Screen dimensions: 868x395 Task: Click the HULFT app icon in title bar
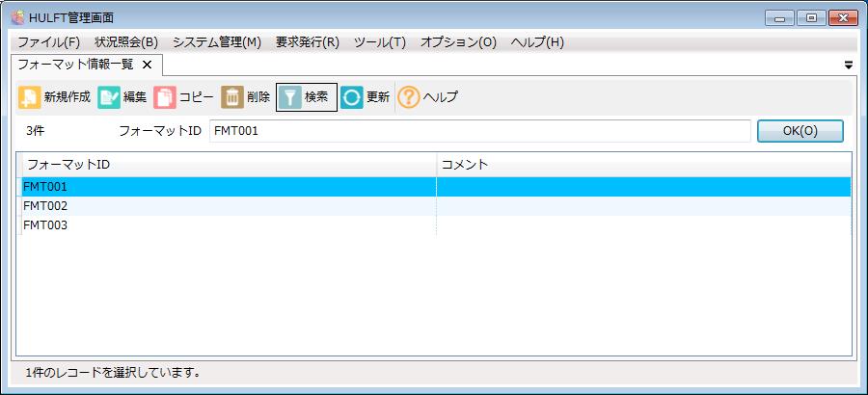point(17,17)
